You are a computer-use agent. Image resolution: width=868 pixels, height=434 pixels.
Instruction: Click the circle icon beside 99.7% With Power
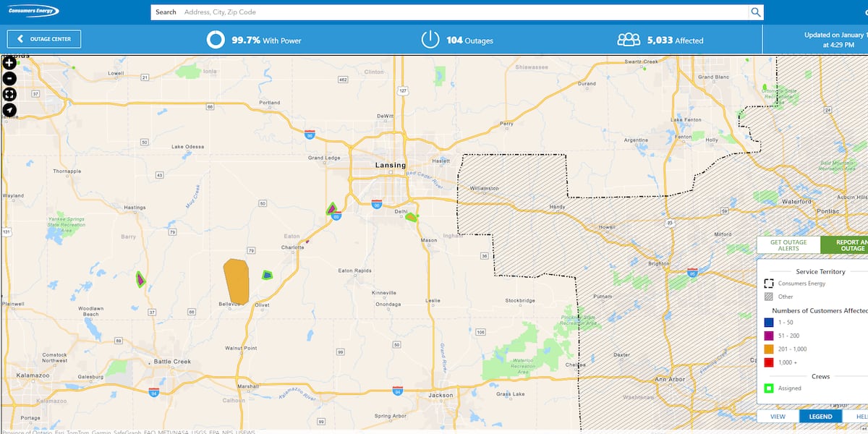pos(216,40)
